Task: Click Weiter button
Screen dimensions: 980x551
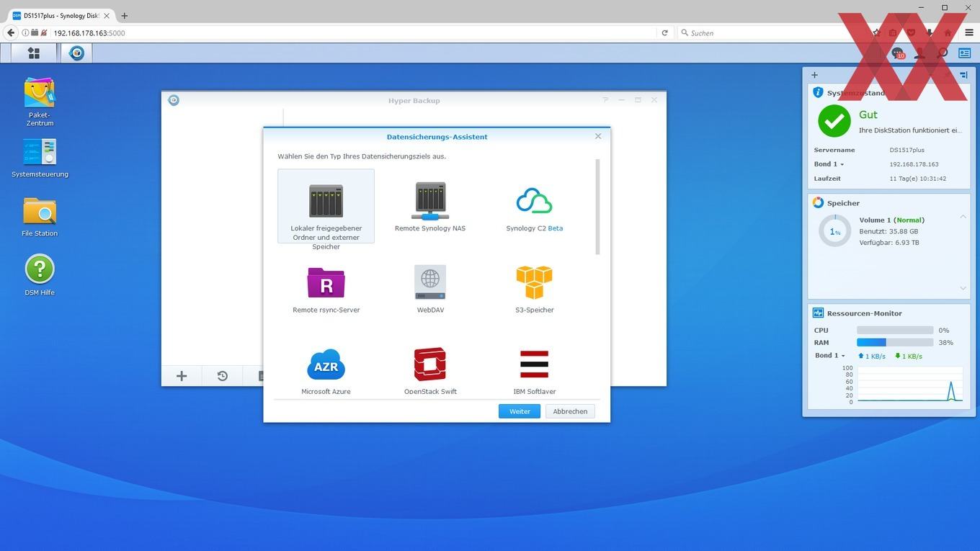Action: point(519,411)
